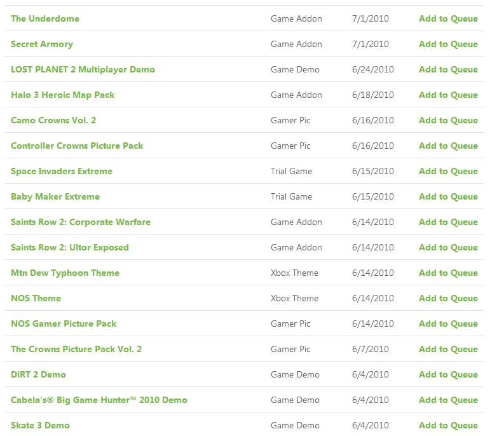Add Skate 3 Demo to queue
The image size is (504, 436).
[448, 425]
